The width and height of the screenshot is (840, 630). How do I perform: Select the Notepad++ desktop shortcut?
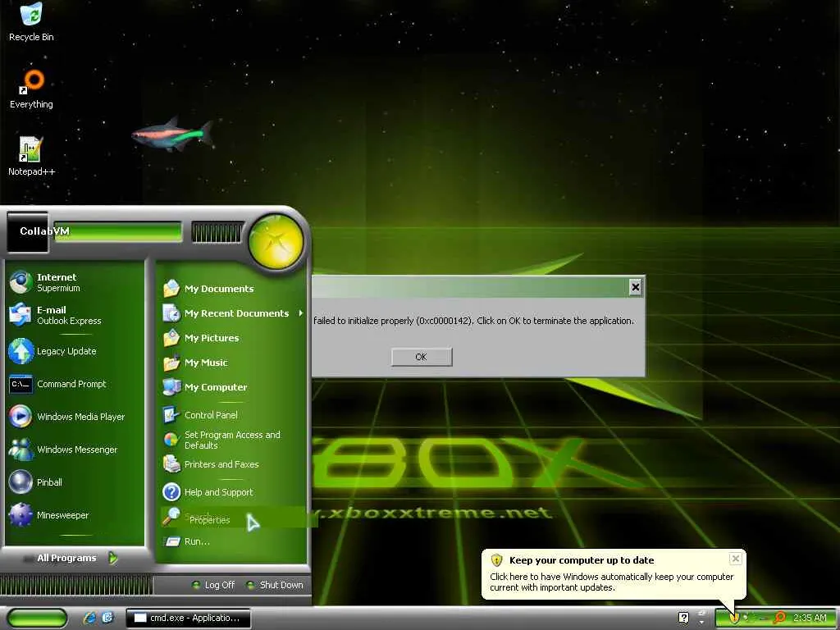pos(31,156)
